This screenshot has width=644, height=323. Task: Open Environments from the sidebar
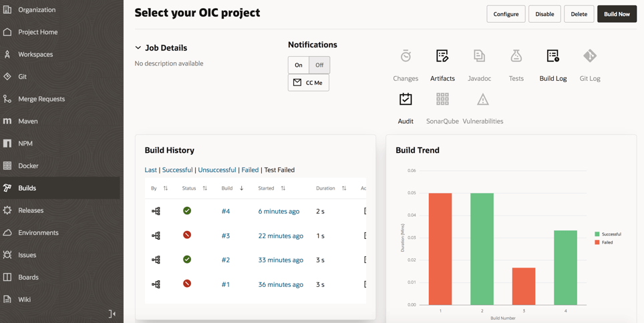pyautogui.click(x=38, y=233)
